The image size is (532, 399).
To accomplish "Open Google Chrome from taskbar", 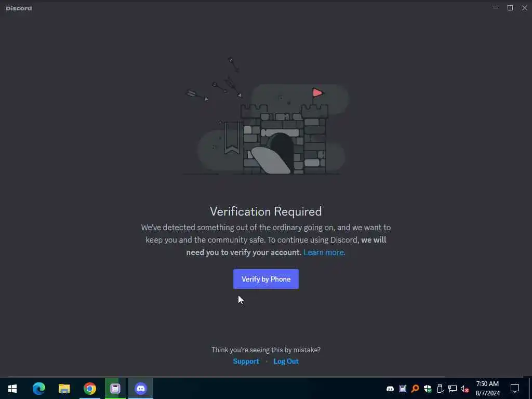I will 89,389.
